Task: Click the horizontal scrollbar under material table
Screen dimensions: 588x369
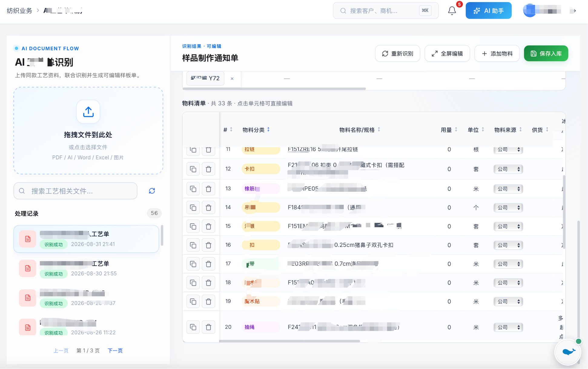Action: coord(289,341)
